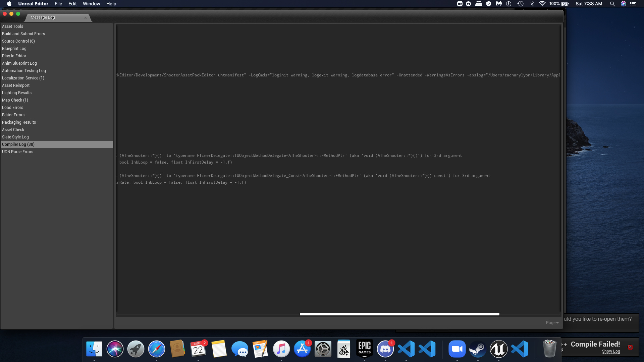Close the Message Log tab
Screen dimensions: 644x362
(86, 18)
